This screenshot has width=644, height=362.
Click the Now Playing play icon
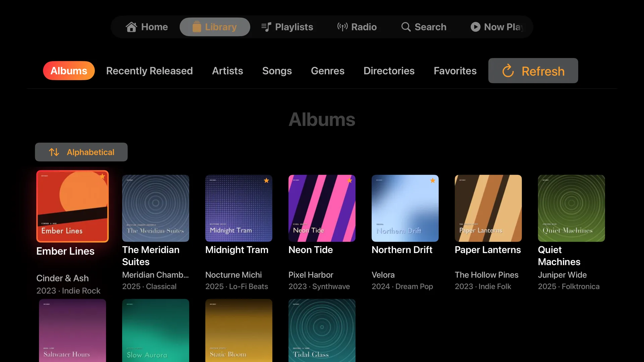475,27
